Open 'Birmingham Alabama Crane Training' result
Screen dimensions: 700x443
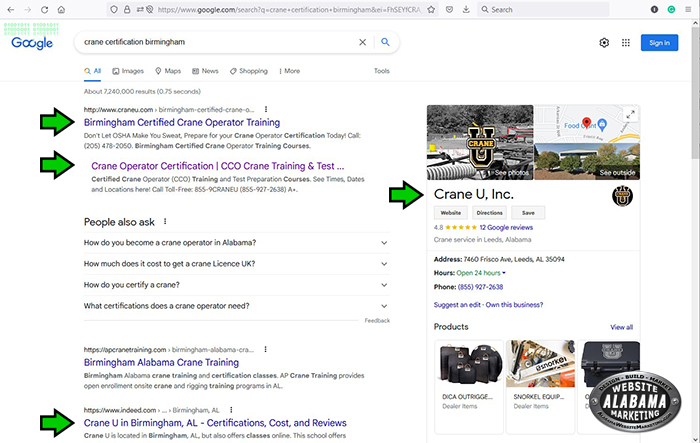(161, 362)
